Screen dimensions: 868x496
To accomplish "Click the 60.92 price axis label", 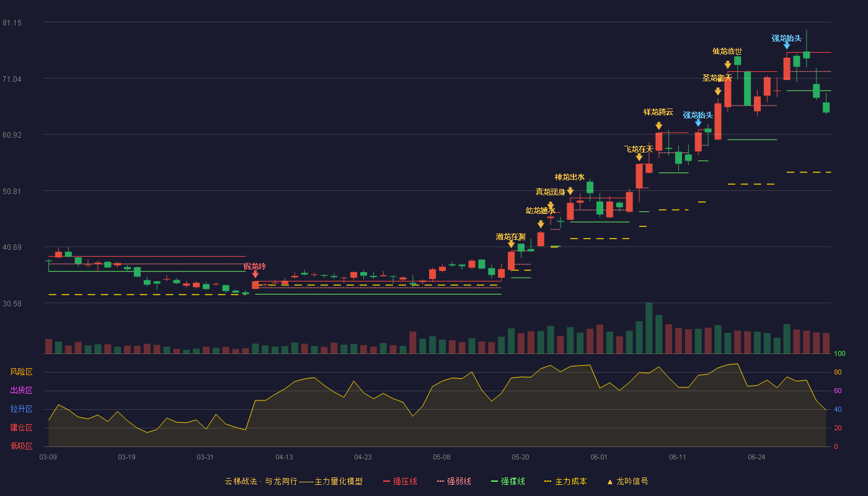I will 12,135.
